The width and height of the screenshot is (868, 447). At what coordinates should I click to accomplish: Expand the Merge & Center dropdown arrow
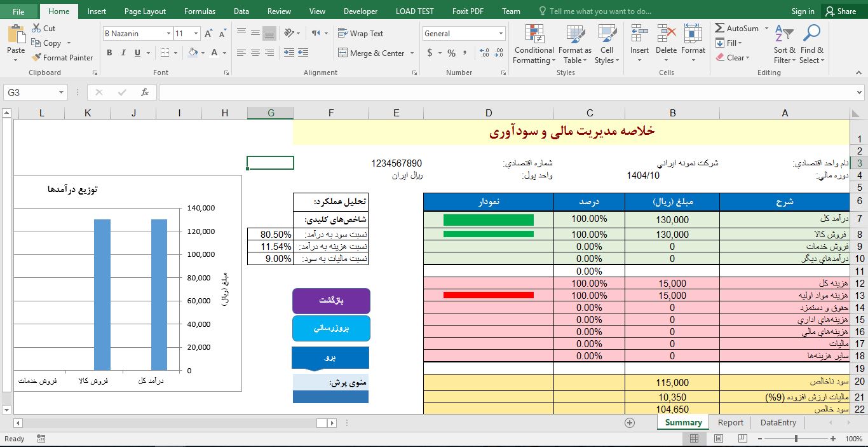click(412, 53)
